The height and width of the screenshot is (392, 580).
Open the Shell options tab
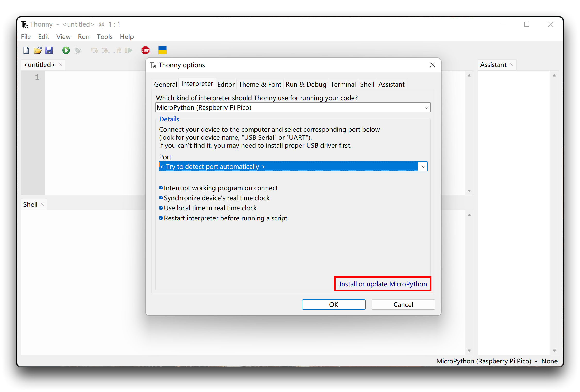pos(367,84)
